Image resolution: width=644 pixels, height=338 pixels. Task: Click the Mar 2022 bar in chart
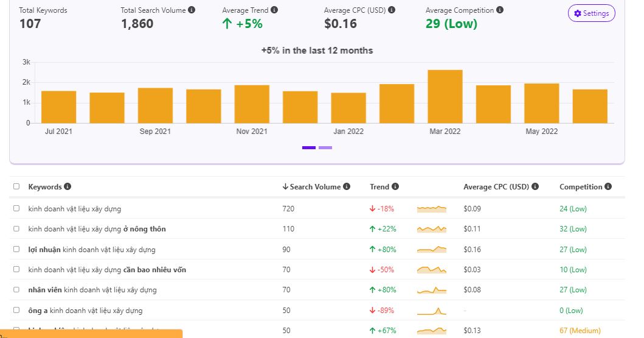click(x=445, y=96)
